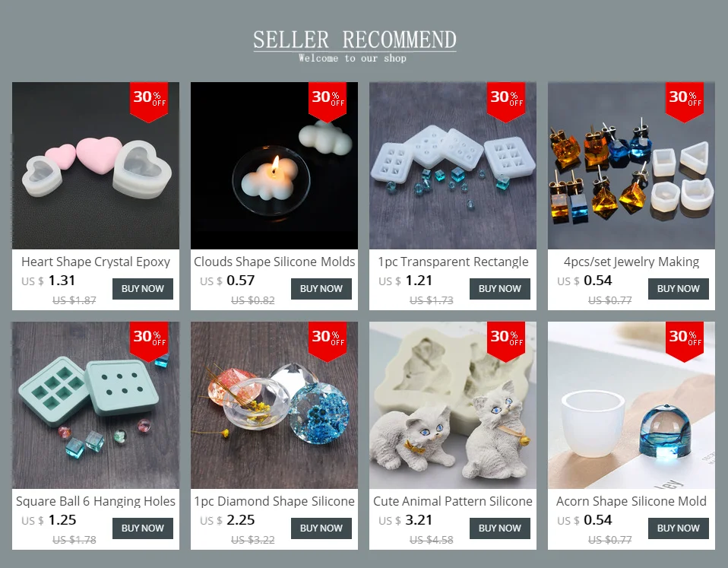The width and height of the screenshot is (728, 568).
Task: Open the Cute Animal Pattern Silicone title
Action: pyautogui.click(x=453, y=502)
